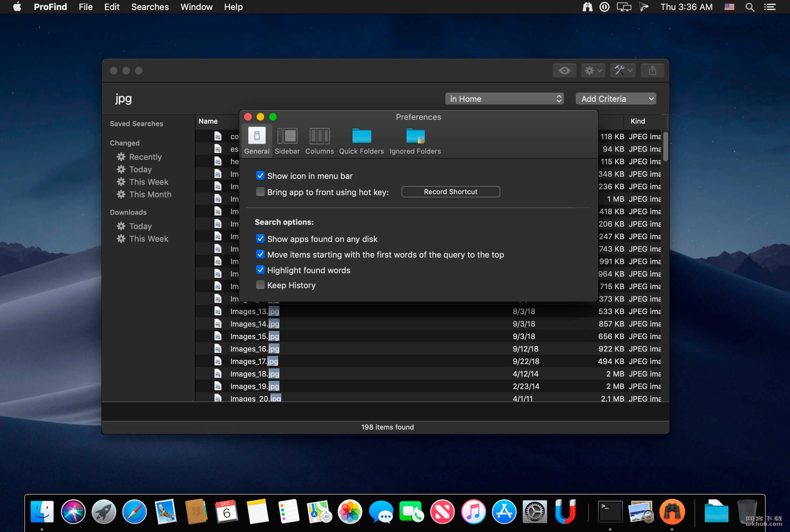Screen dimensions: 790x532
Task: Open the Add Criteria dropdown
Action: [615, 99]
